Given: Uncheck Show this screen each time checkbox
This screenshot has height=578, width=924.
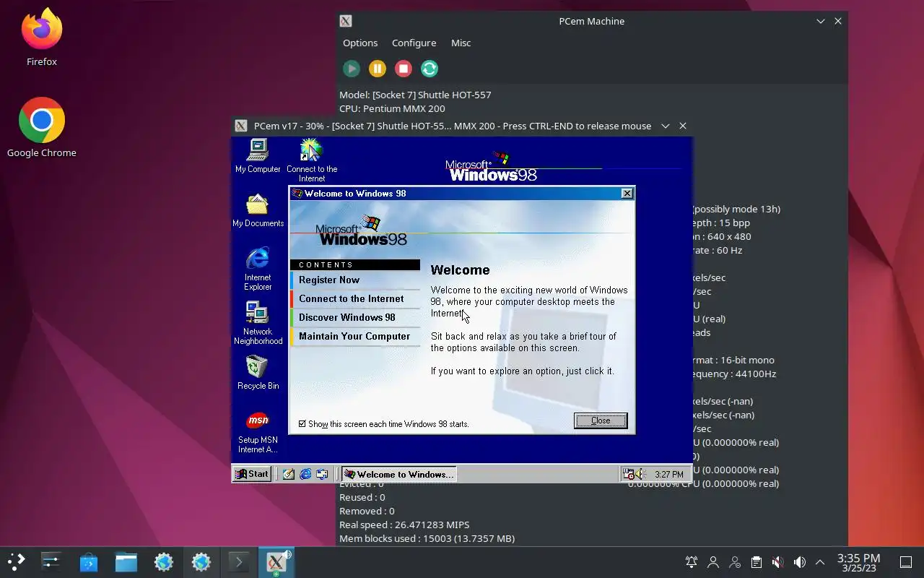Looking at the screenshot, I should point(302,424).
